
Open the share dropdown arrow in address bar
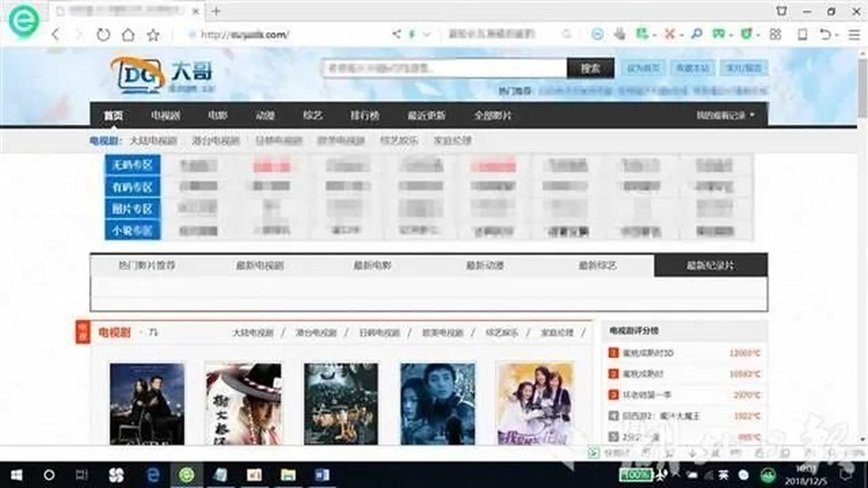[426, 34]
